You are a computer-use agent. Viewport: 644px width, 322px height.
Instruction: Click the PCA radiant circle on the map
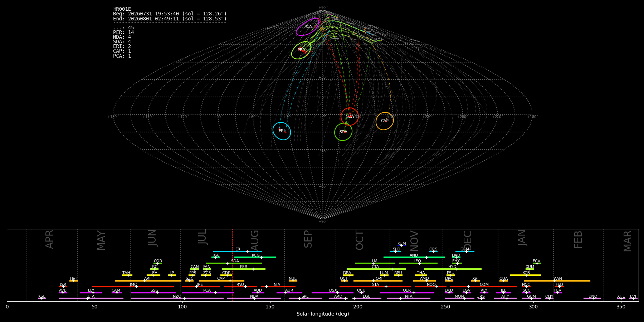click(307, 27)
